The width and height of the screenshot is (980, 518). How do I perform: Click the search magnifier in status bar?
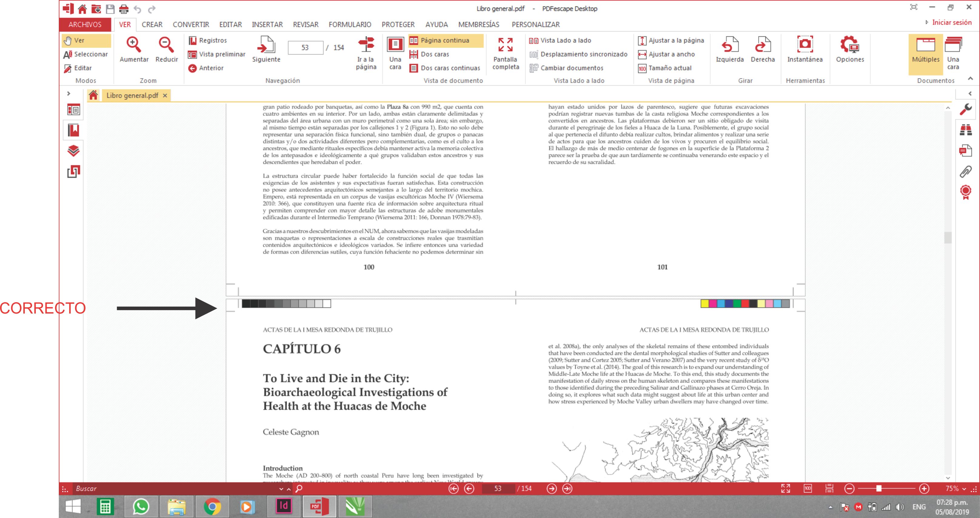point(299,488)
